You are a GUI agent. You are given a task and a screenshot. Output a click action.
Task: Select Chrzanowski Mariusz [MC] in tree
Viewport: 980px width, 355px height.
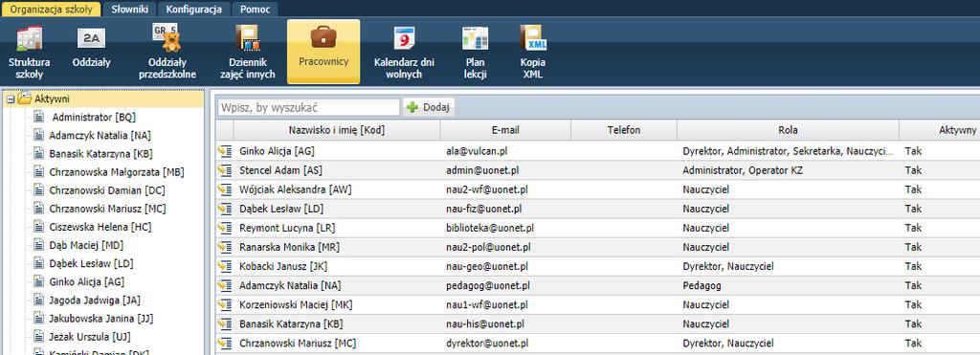[x=107, y=209]
